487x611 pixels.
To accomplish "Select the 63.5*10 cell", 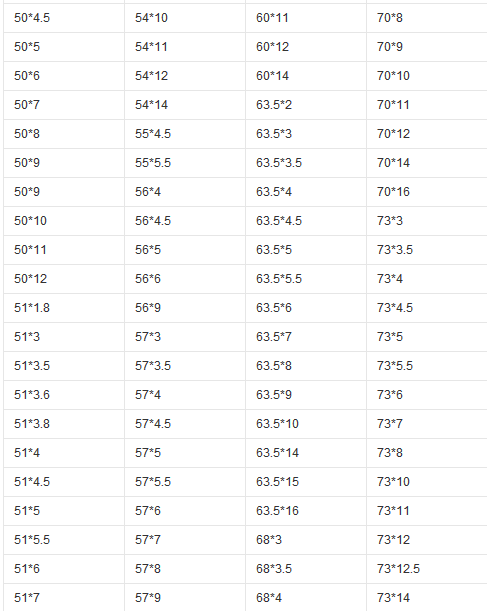I will coord(306,424).
